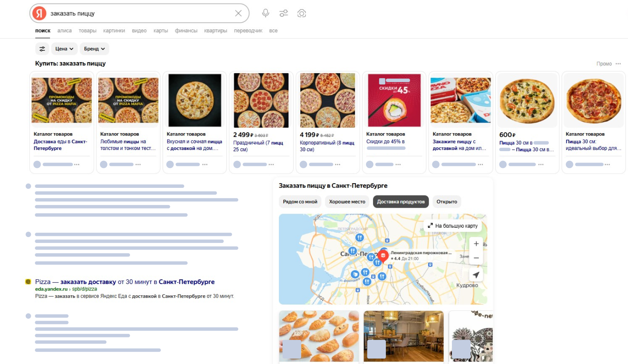Open the 'переводчик' tab
628x364 pixels.
[x=248, y=31]
